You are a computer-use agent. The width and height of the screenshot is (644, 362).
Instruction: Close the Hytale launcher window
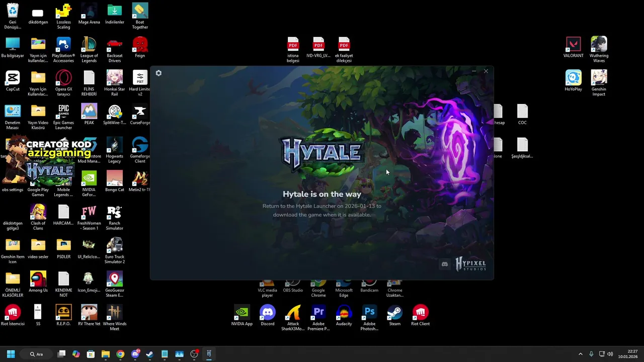click(486, 71)
